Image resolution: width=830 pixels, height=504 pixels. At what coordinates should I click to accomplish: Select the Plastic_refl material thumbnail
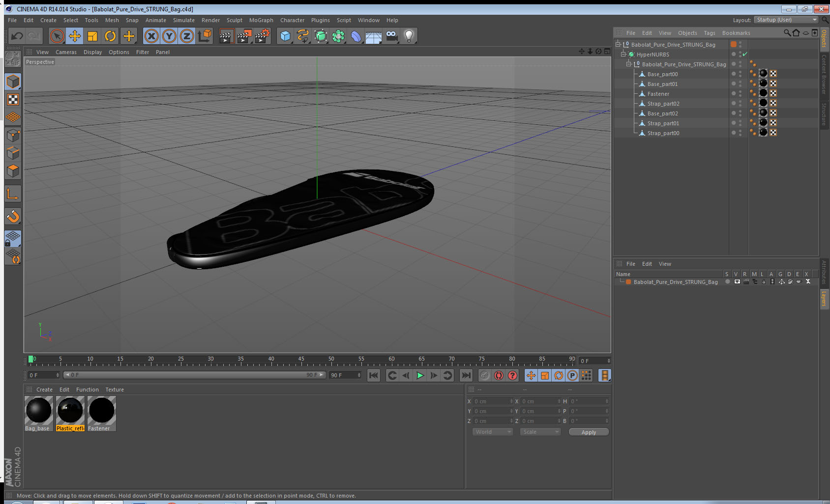[x=70, y=410]
